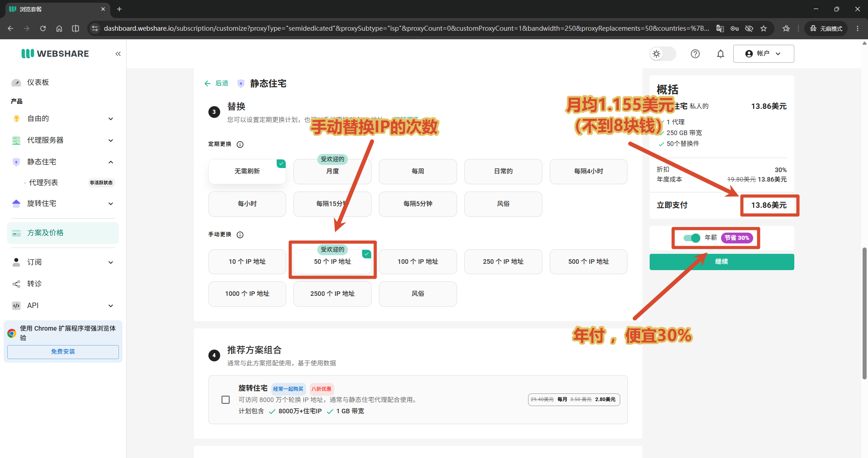The image size is (868, 458).
Task: Select 10 个 IP 地址 replacement option
Action: [247, 262]
